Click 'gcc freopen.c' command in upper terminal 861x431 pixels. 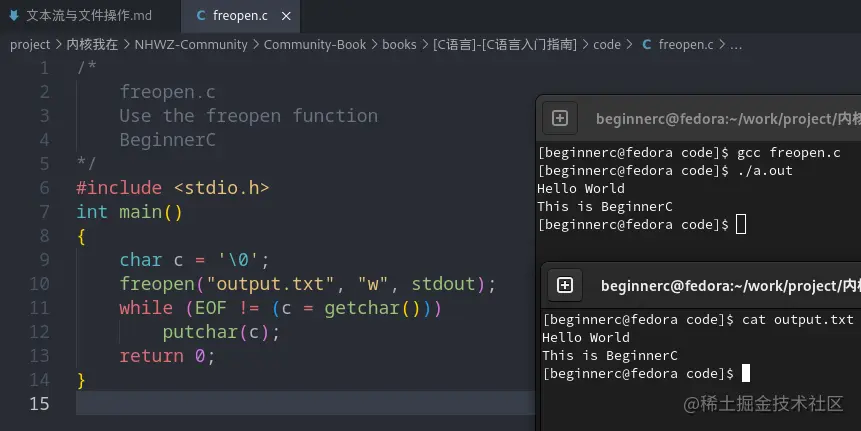[x=789, y=153]
